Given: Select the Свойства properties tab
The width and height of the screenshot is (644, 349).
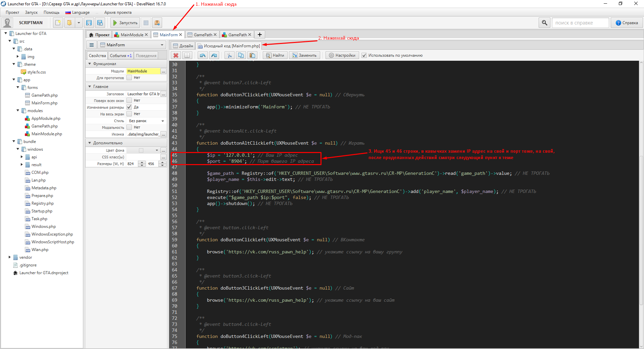Looking at the screenshot, I should pyautogui.click(x=97, y=56).
